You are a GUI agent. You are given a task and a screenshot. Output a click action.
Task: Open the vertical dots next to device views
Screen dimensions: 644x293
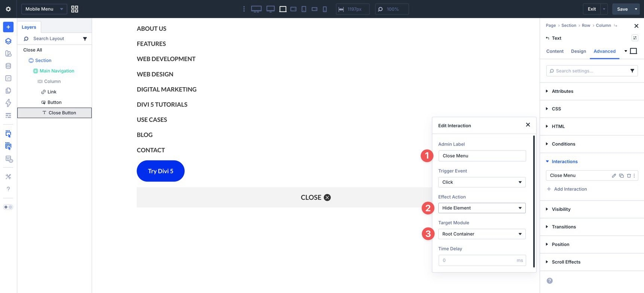click(x=244, y=9)
